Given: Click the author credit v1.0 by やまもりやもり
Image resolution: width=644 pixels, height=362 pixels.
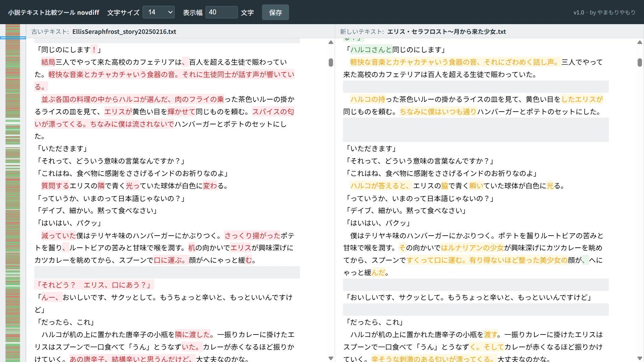Looking at the screenshot, I should tap(604, 12).
